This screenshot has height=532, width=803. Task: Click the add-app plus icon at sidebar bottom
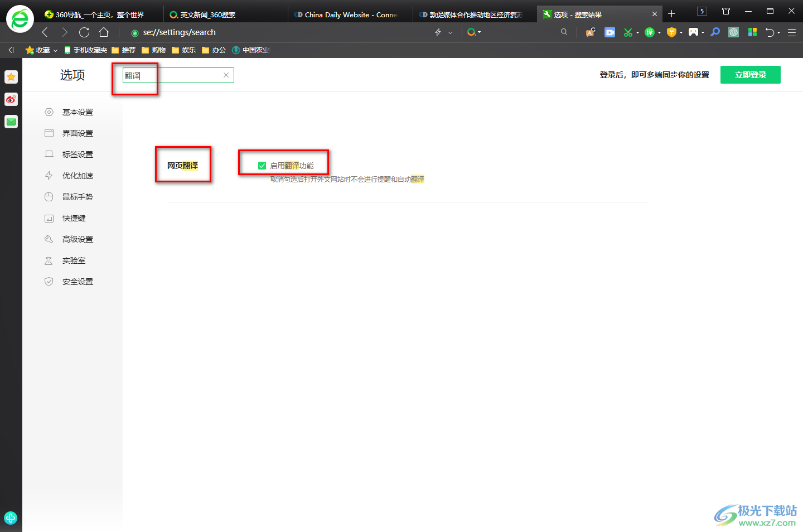11,518
